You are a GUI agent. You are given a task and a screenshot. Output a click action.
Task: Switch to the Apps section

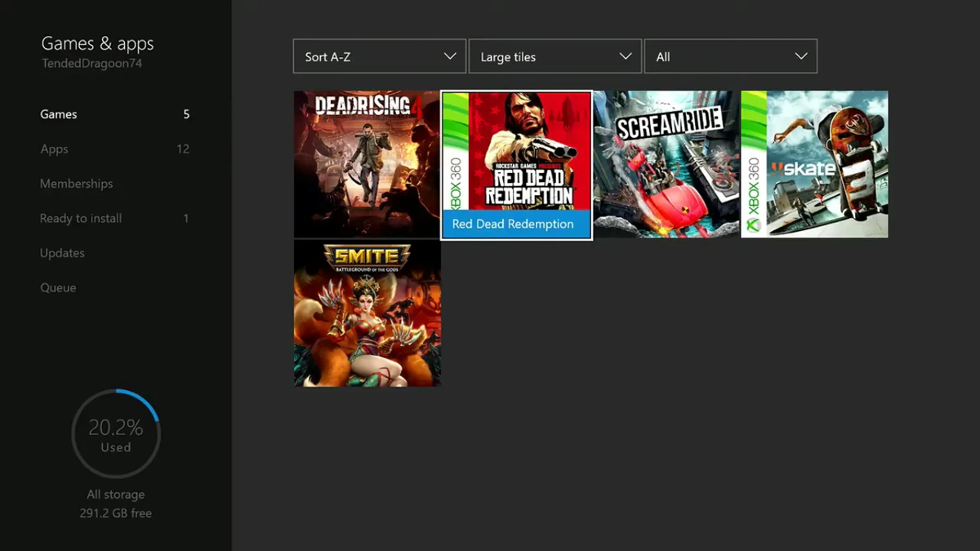coord(115,149)
